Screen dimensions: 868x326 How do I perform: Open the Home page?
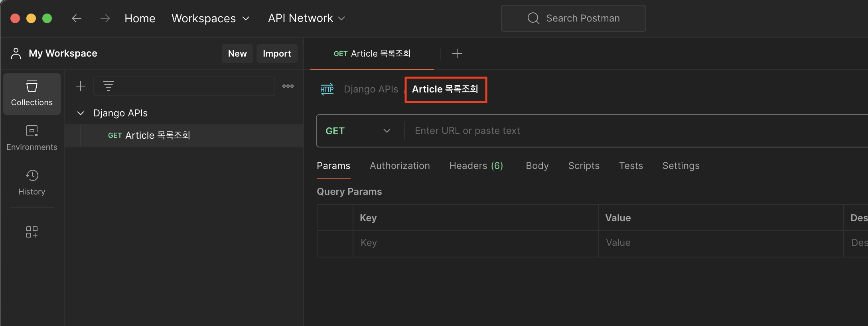coord(140,18)
